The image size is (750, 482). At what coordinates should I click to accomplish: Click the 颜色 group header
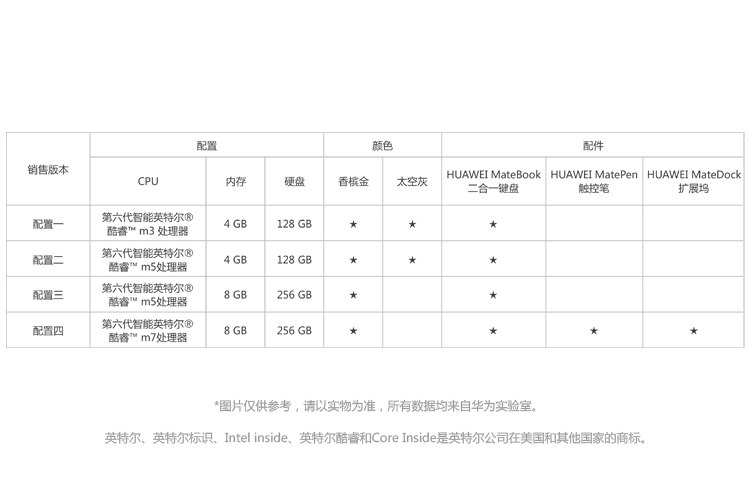[x=382, y=145]
